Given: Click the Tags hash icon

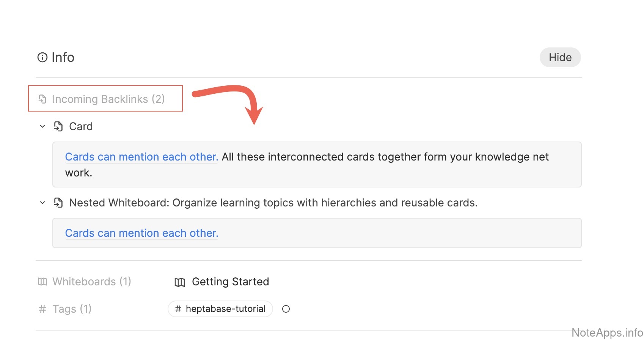Looking at the screenshot, I should pos(42,309).
